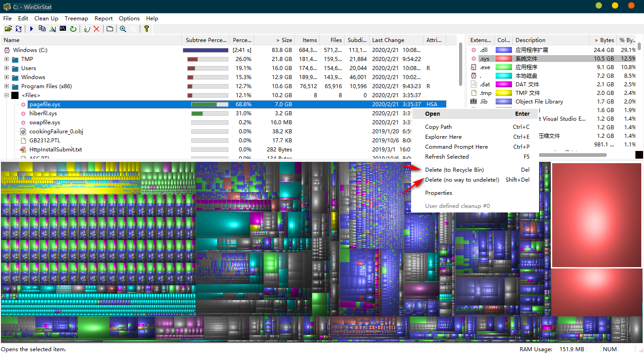The width and height of the screenshot is (644, 353).
Task: Sort by the > Size column header
Action: [x=275, y=40]
